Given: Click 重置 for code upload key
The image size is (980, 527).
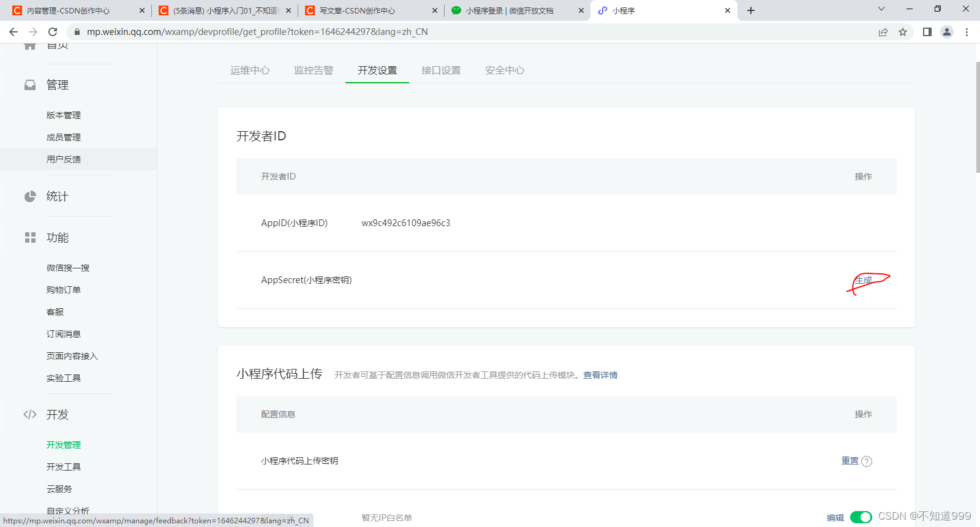Looking at the screenshot, I should [x=850, y=461].
